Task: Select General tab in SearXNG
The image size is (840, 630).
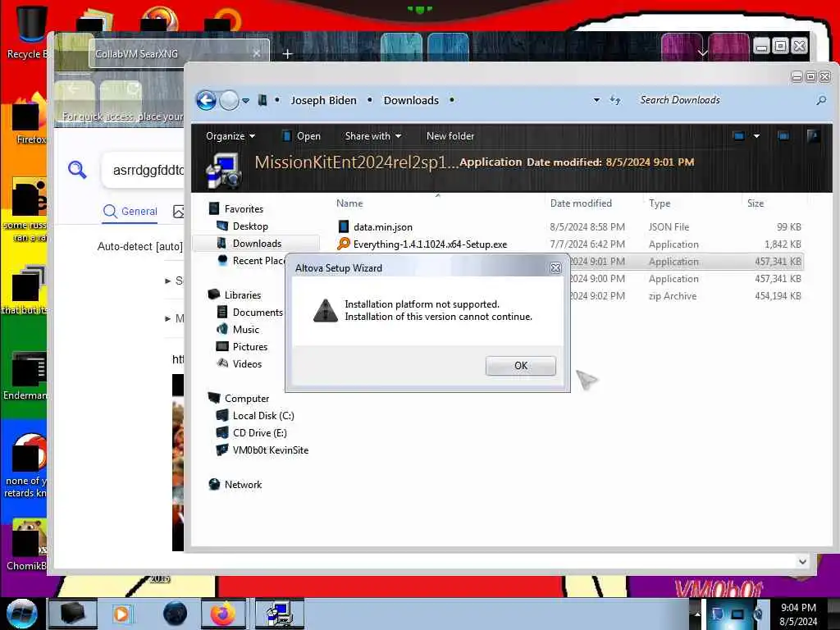Action: (130, 211)
